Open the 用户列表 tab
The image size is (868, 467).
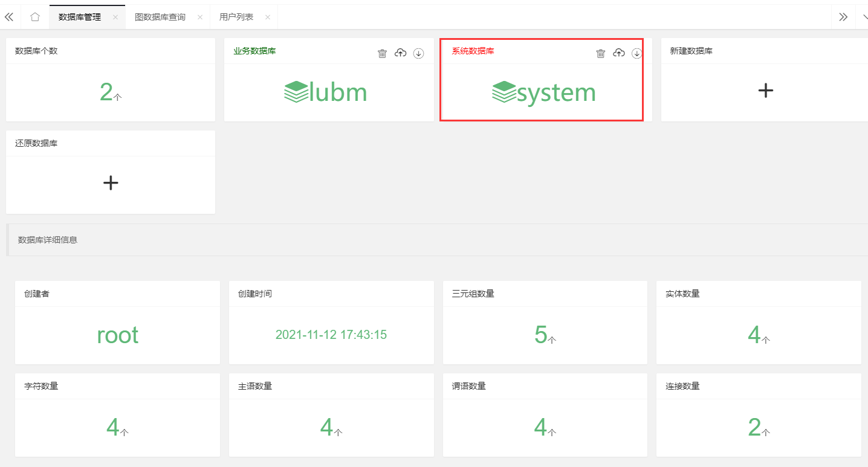point(236,16)
